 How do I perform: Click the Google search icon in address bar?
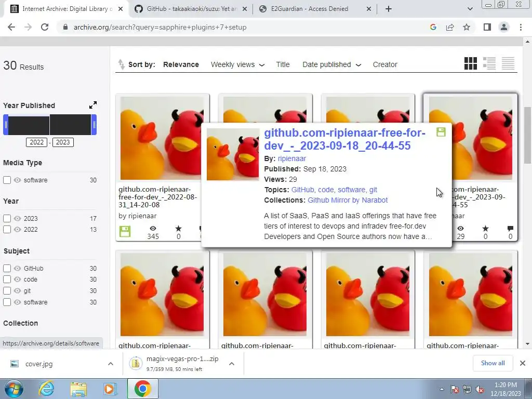[433, 27]
